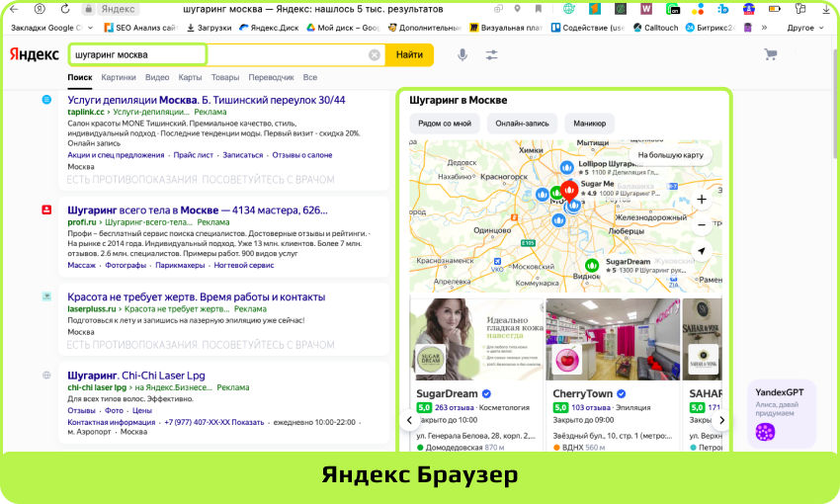Image resolution: width=840 pixels, height=504 pixels.
Task: Click the red map pin marker
Action: pos(569,190)
